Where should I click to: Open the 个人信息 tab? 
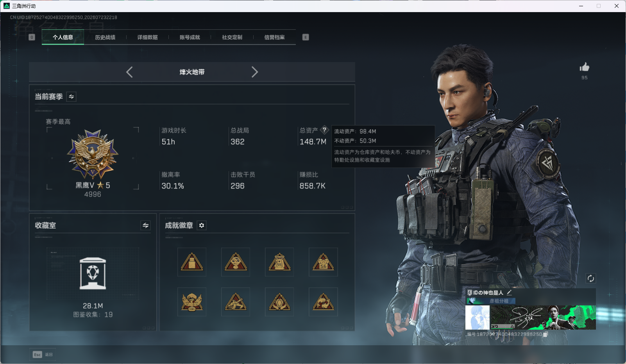coord(63,37)
